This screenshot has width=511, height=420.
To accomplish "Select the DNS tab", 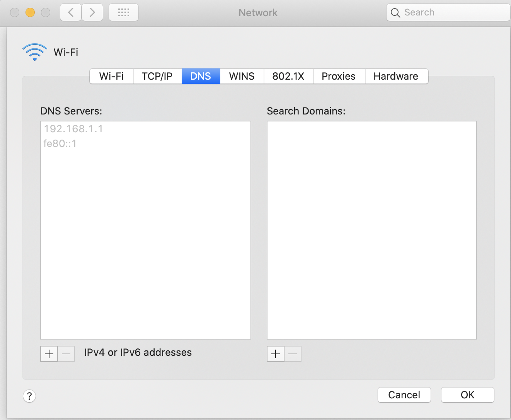I will click(201, 76).
